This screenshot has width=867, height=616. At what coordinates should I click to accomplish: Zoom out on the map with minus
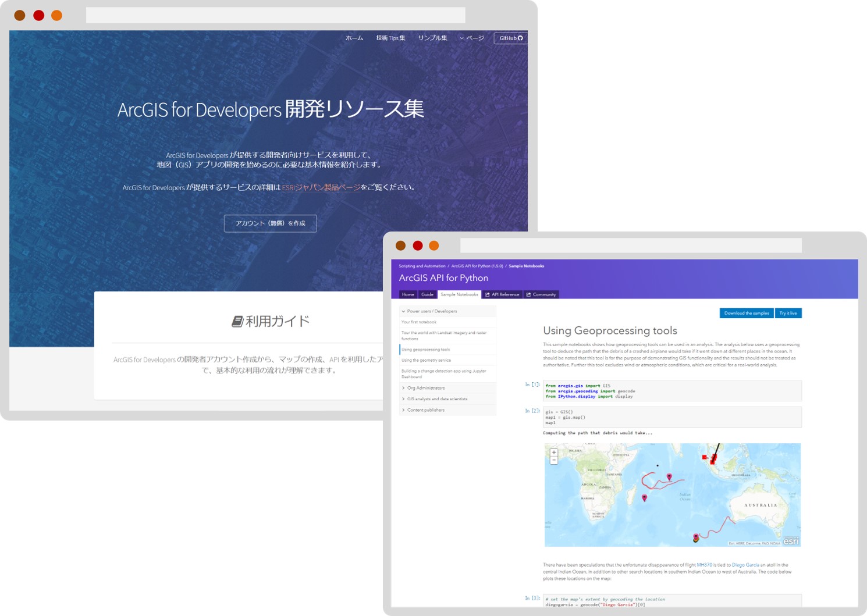pos(554,460)
